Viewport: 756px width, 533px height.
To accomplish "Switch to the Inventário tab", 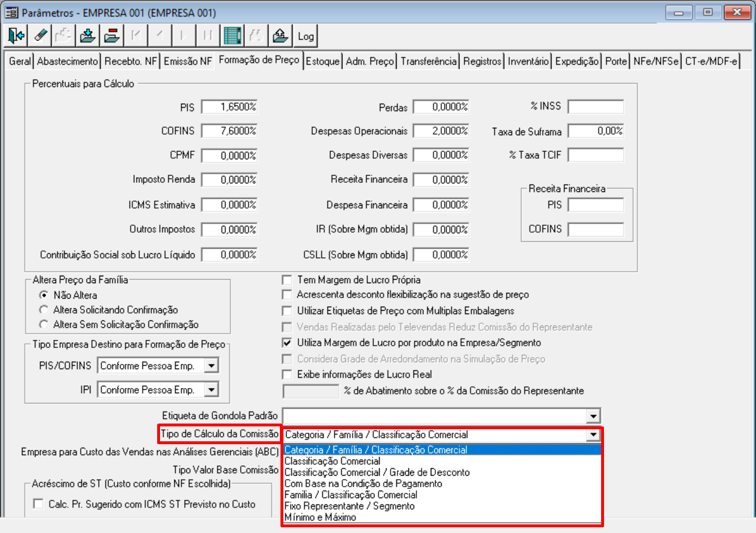I will 528,61.
